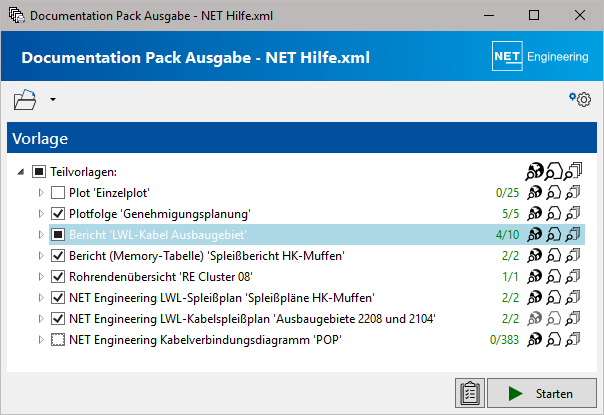Uncheck Plotfolge 'Genehmigungsplanung' checkbox

(x=58, y=213)
